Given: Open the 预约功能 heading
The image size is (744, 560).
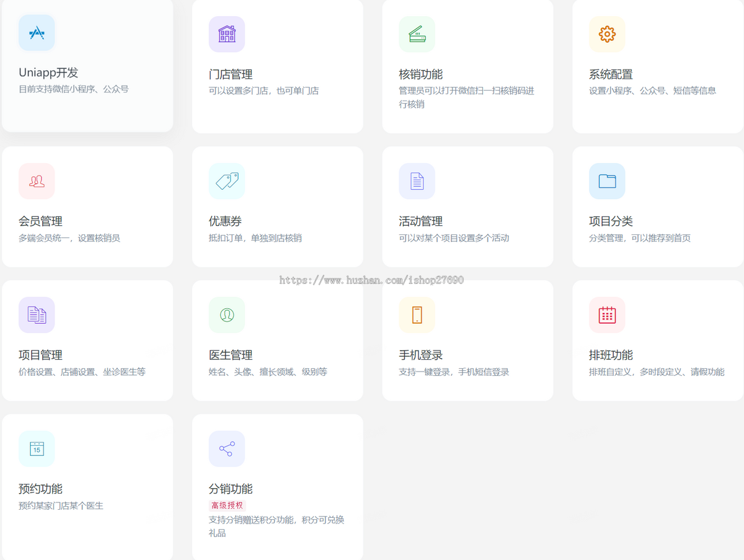Looking at the screenshot, I should click(x=40, y=489).
